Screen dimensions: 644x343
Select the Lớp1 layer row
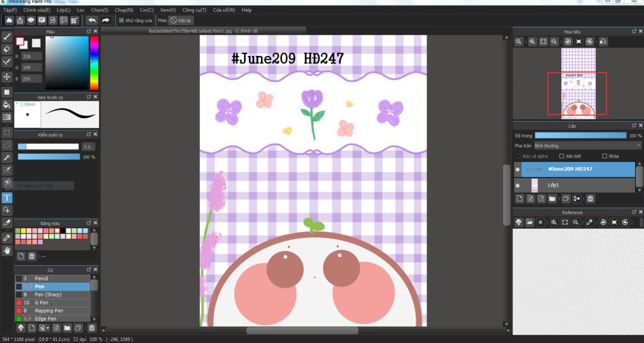[574, 185]
